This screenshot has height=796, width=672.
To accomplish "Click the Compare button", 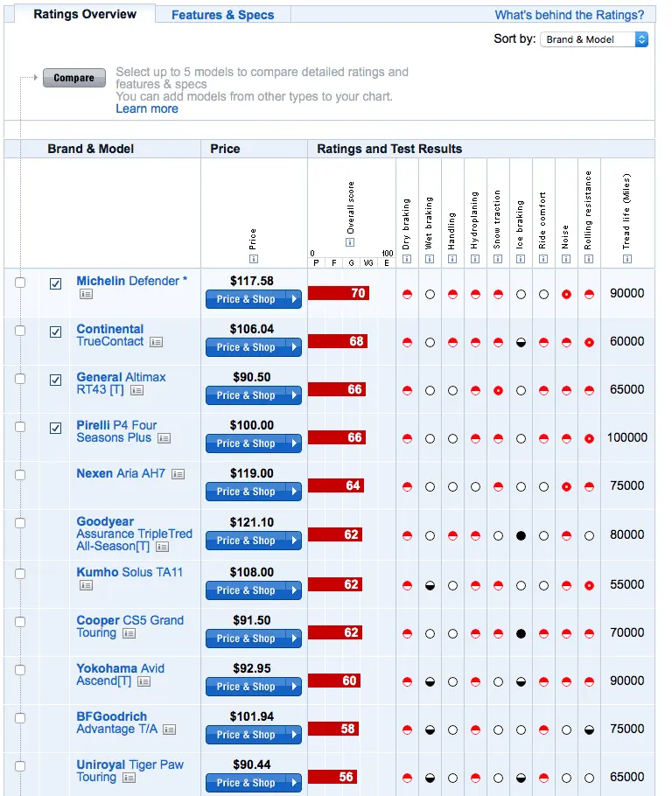I will pyautogui.click(x=74, y=78).
